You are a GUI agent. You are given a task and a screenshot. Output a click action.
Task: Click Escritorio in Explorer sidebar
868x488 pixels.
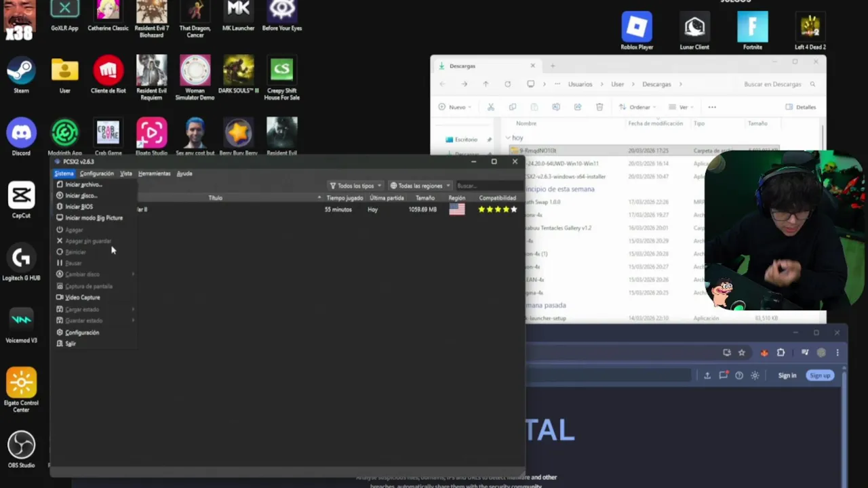pyautogui.click(x=466, y=140)
